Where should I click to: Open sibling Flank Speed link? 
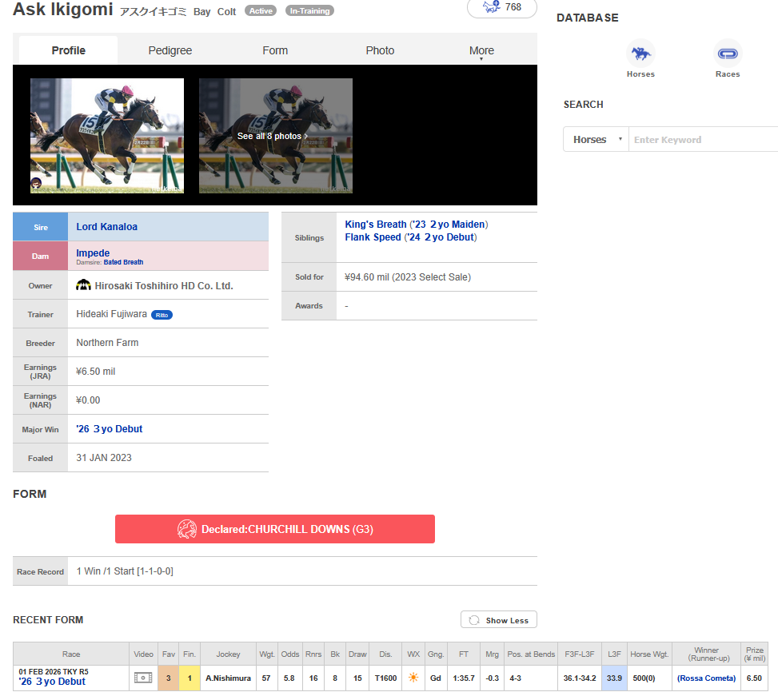coord(373,237)
